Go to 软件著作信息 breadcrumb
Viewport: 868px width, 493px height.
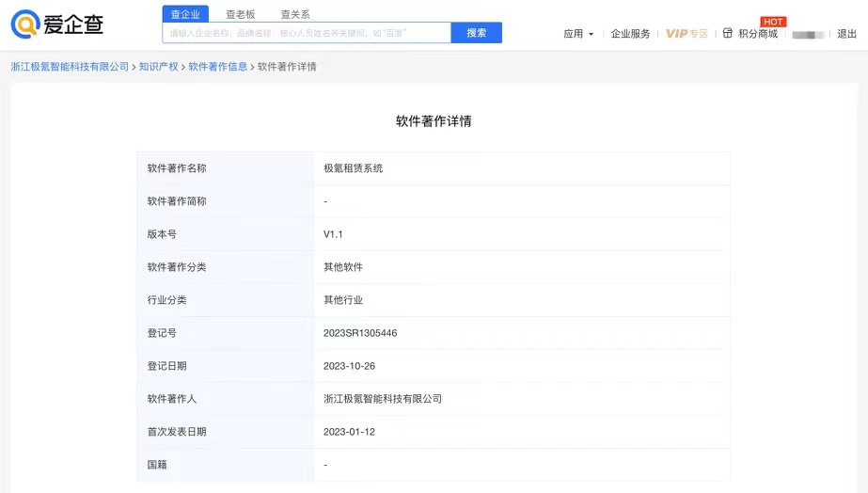[x=217, y=67]
